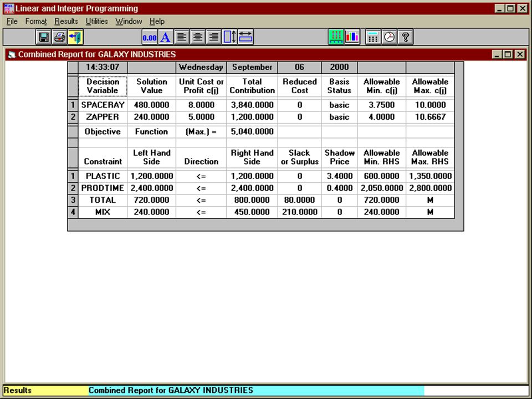
Task: Click the Combined Report window system icon
Action: tap(12, 55)
